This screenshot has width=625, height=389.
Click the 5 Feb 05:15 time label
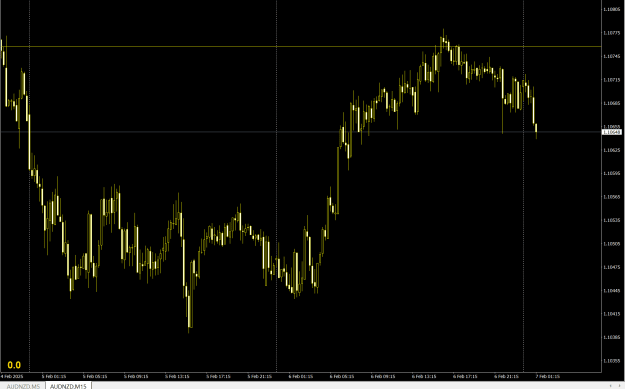[95, 376]
